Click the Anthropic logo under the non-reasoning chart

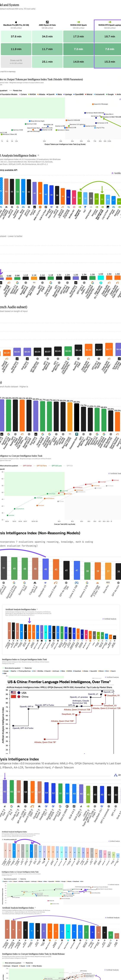[x=35, y=583]
